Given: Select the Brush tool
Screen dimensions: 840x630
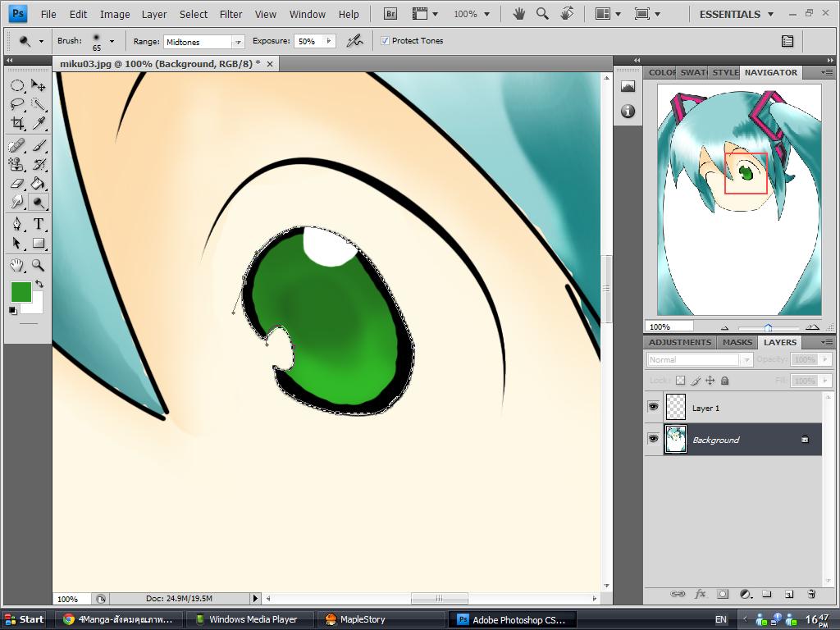Looking at the screenshot, I should [x=38, y=145].
